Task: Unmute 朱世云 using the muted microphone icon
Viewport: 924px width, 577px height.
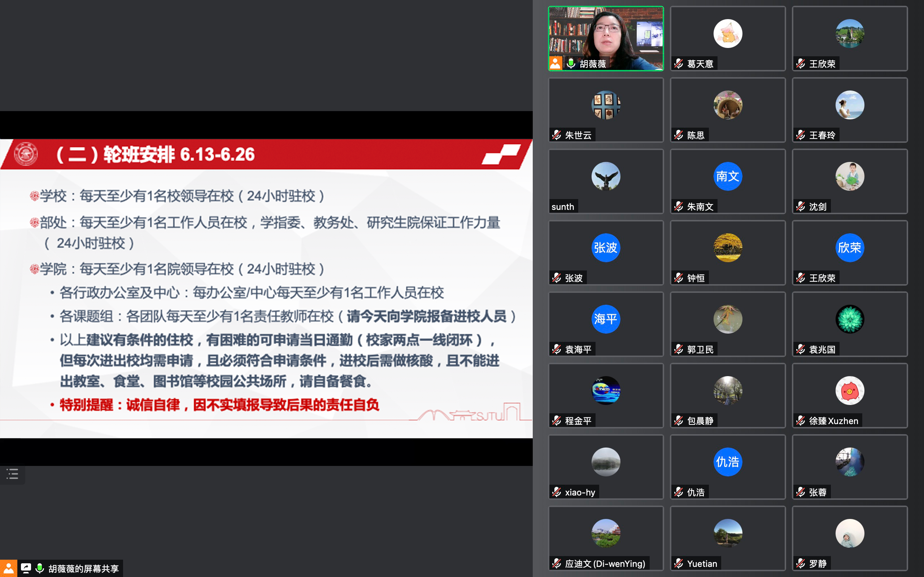Action: [556, 134]
